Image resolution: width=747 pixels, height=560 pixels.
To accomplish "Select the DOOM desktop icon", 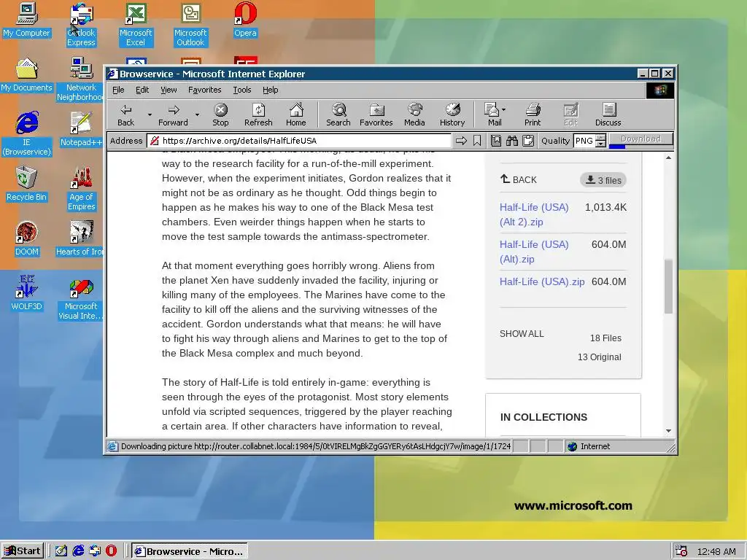I will pyautogui.click(x=27, y=238).
